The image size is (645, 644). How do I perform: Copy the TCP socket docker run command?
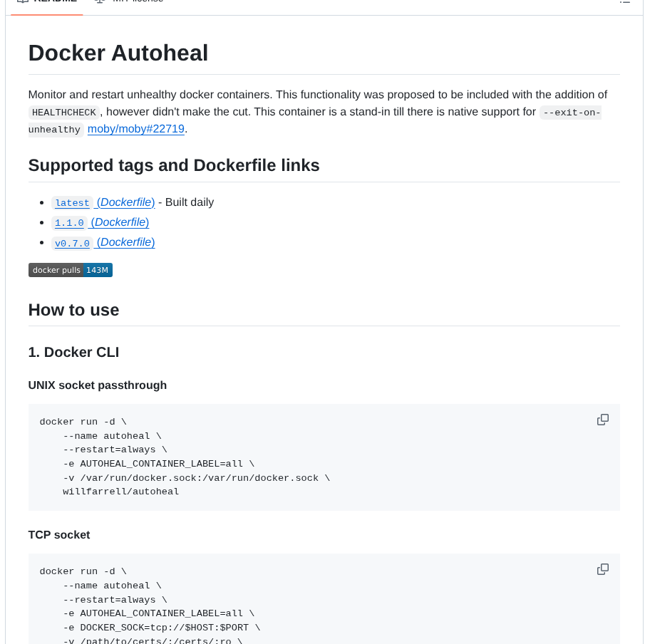602,569
